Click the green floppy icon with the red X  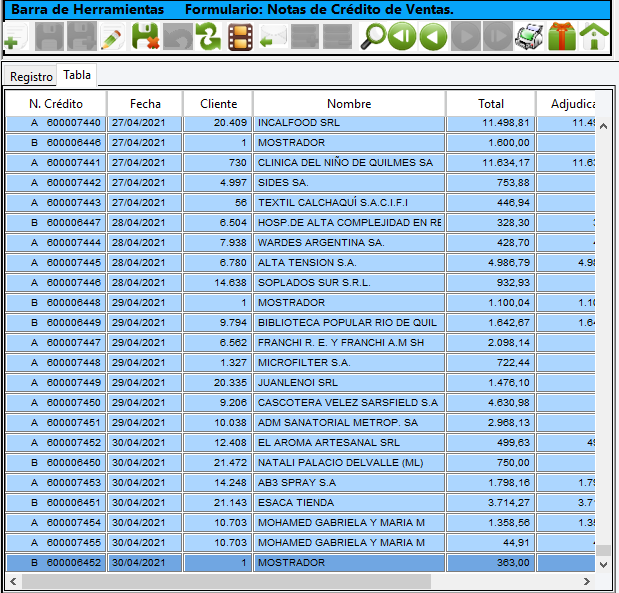145,37
